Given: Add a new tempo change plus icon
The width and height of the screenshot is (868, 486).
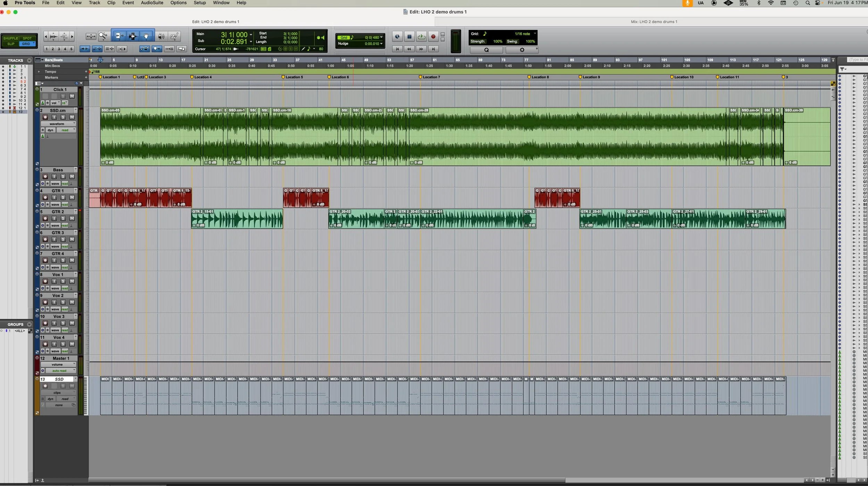Looking at the screenshot, I should tap(86, 72).
